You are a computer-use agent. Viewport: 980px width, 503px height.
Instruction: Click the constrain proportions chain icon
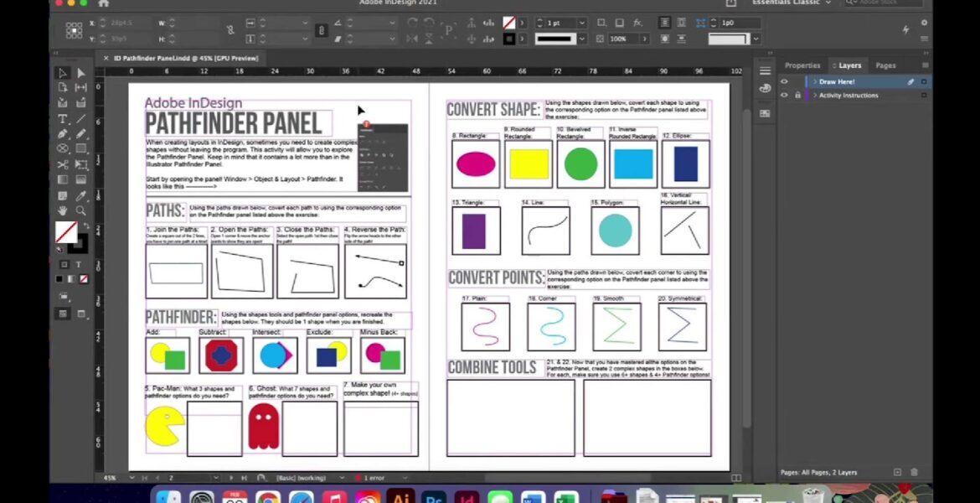point(230,30)
